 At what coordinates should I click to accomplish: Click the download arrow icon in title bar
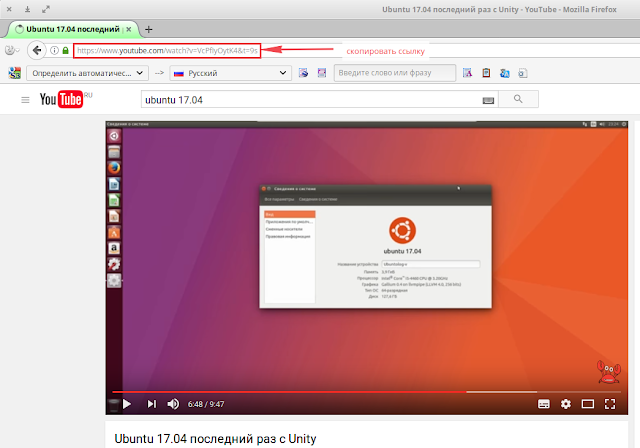coord(27,9)
